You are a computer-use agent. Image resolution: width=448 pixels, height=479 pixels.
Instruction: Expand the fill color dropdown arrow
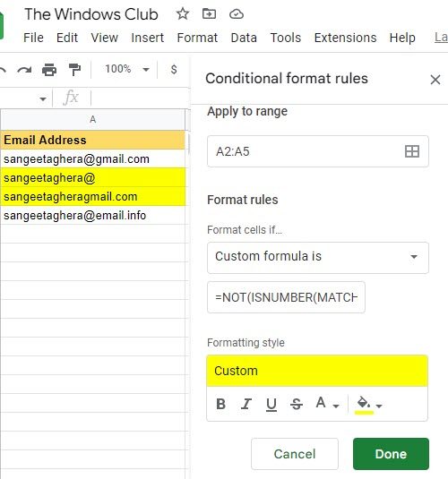click(x=379, y=406)
